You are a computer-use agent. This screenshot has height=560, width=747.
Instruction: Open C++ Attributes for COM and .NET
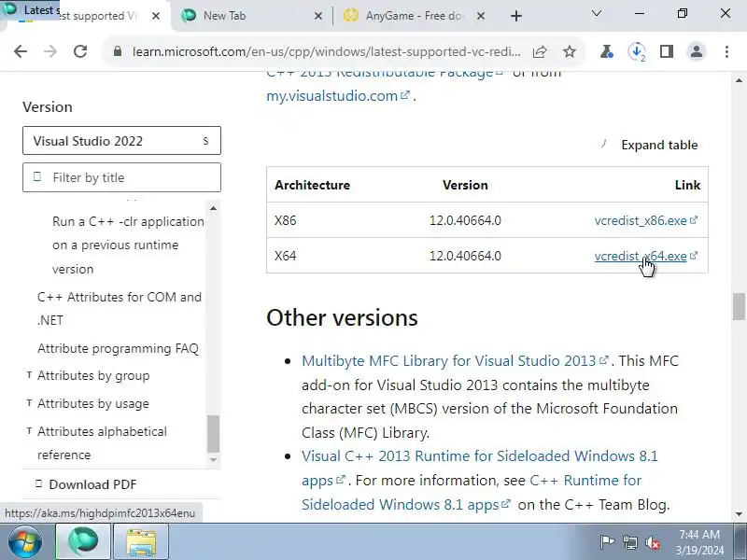[x=120, y=309]
